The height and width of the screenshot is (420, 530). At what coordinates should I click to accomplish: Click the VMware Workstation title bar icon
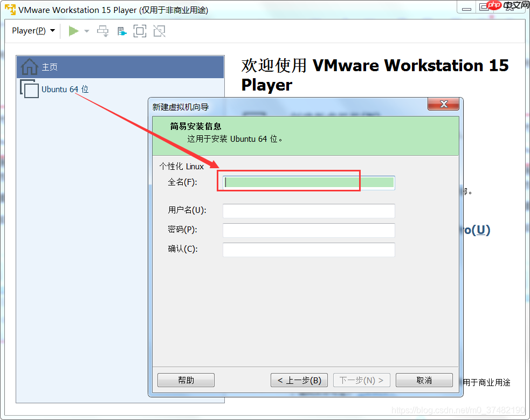(10, 10)
